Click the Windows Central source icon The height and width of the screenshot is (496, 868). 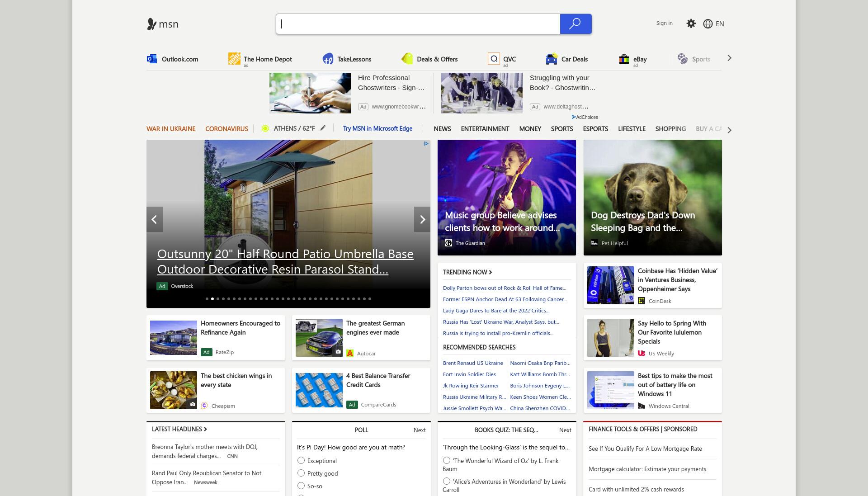[x=642, y=406]
